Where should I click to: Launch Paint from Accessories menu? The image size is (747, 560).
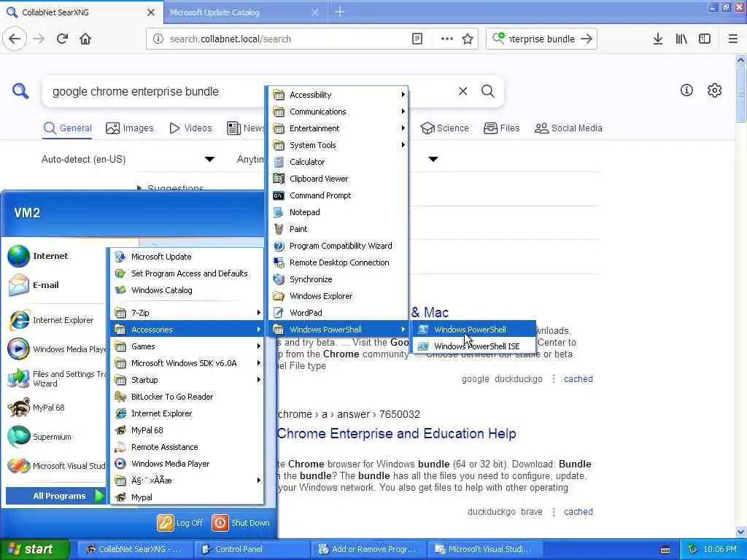338,229
